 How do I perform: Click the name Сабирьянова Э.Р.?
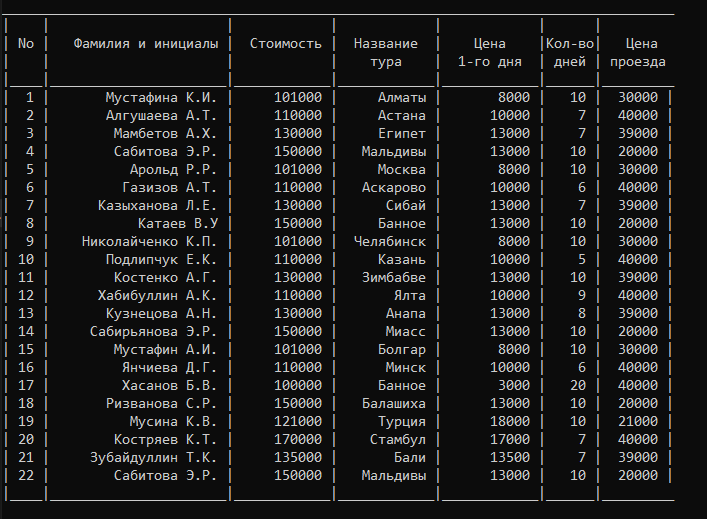(x=153, y=331)
